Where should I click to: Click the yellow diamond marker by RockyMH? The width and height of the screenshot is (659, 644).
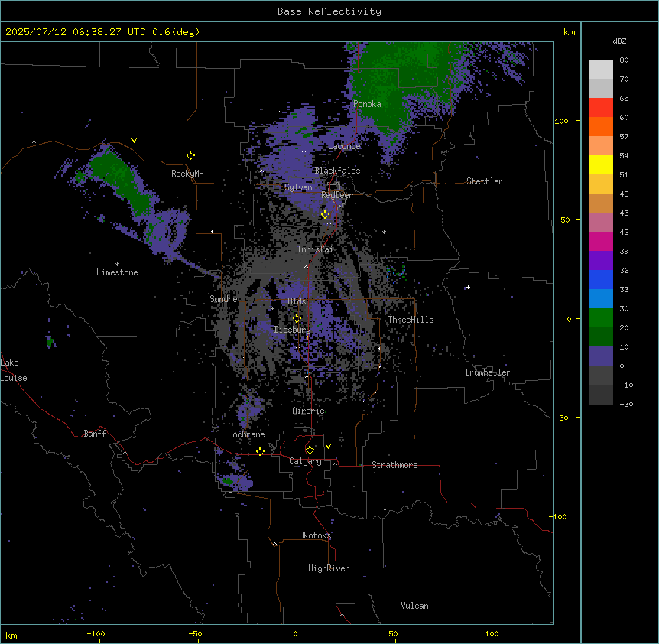click(191, 156)
